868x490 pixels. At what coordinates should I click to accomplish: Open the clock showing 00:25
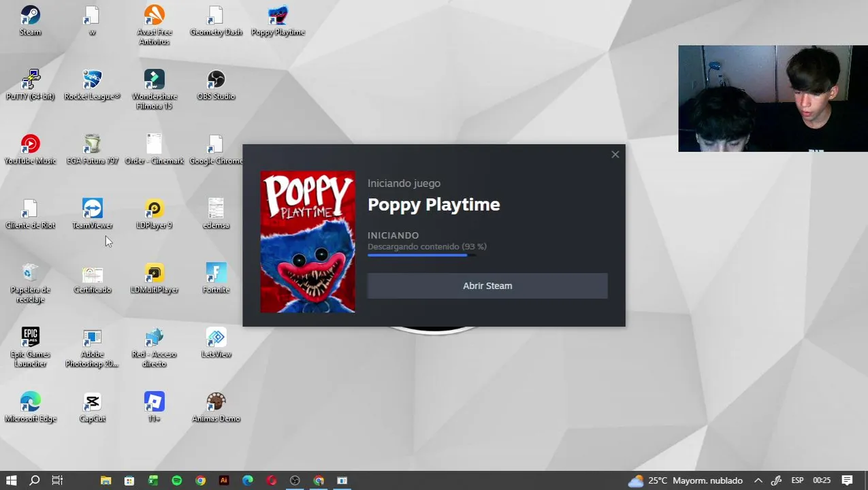pyautogui.click(x=822, y=480)
